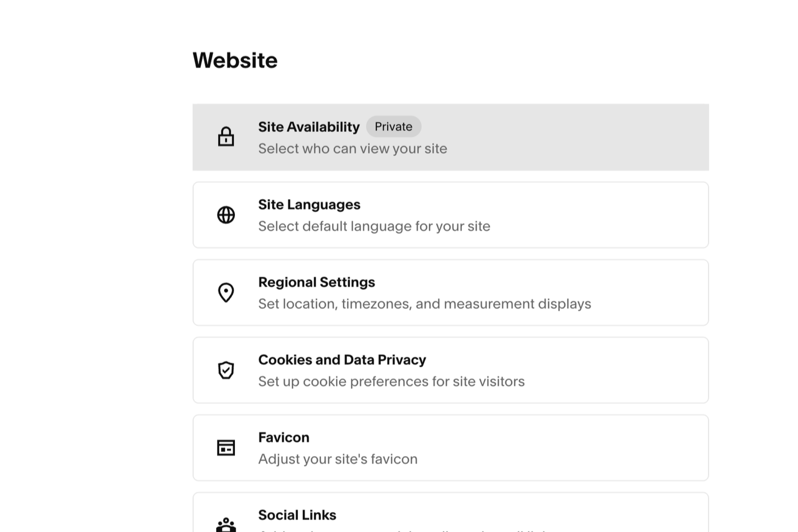Click the Website page heading
The image size is (798, 532).
pos(235,61)
